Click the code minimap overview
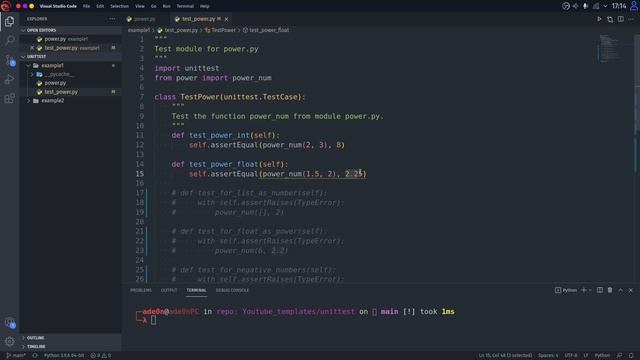This screenshot has width=640, height=360. click(609, 48)
